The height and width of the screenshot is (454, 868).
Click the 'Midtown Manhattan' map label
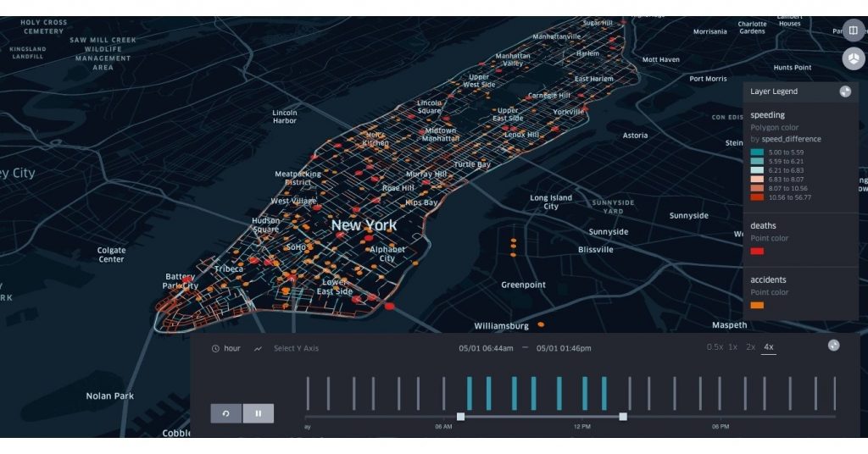tap(440, 135)
